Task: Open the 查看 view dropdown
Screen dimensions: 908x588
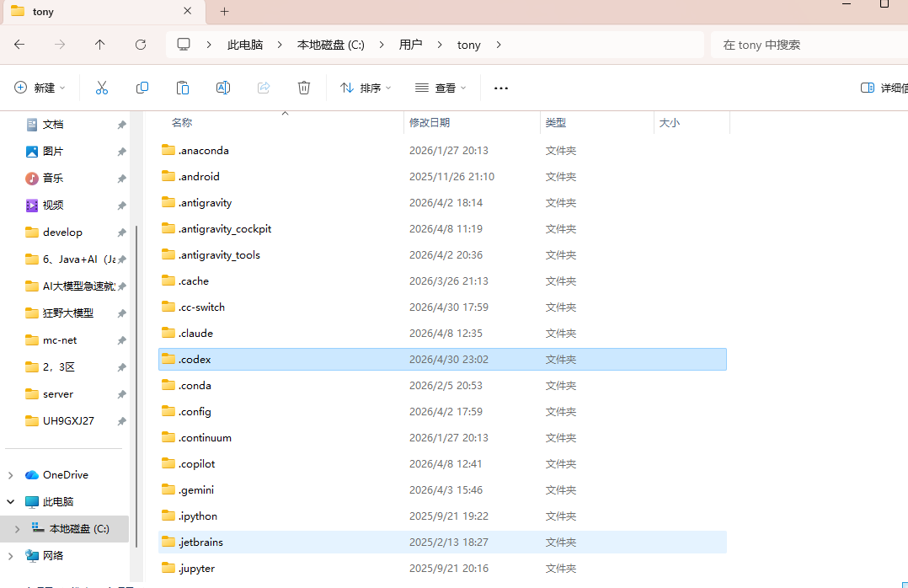Action: click(441, 88)
